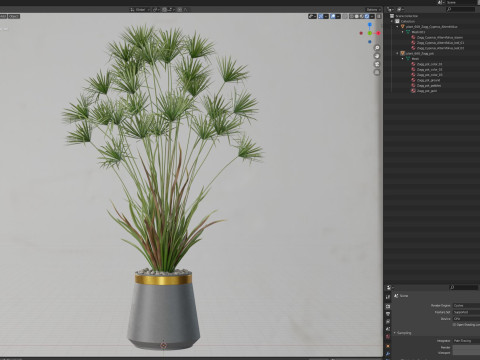Collapse Mesh data under Zapp_pot object
Screen dimensions: 480x360
pyautogui.click(x=402, y=59)
